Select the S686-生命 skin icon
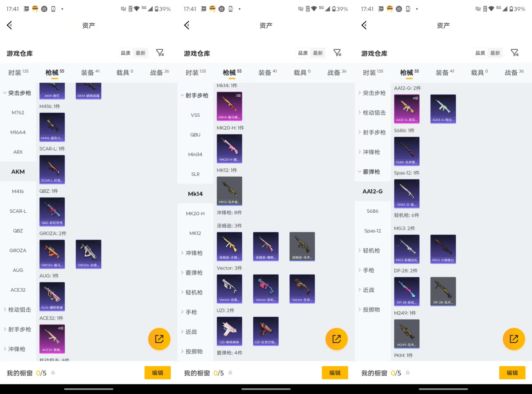 click(x=407, y=151)
